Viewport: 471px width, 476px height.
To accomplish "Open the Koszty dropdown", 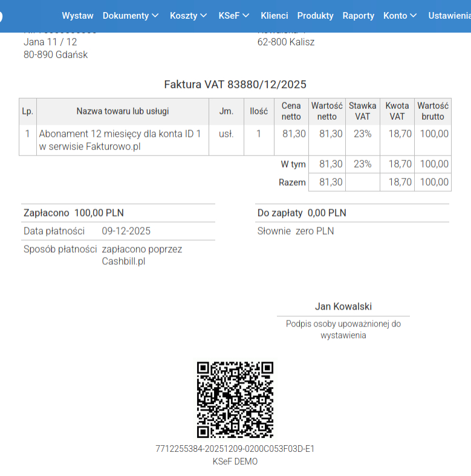I will tap(188, 16).
